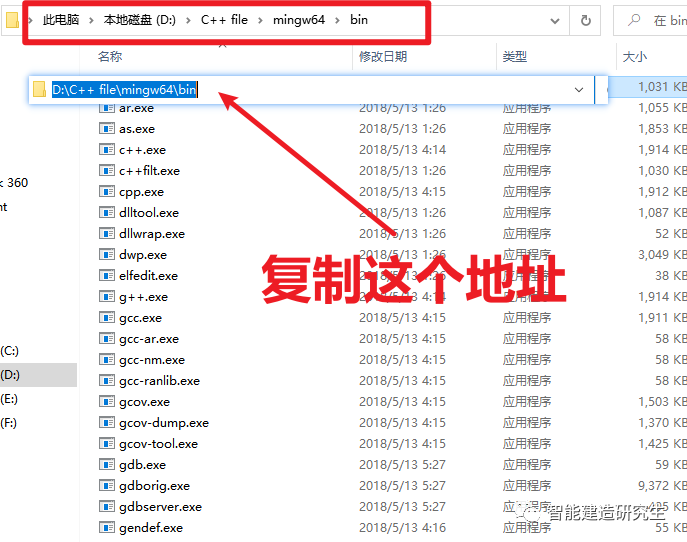Click the gcc-ar.exe file icon
Viewport: 687px width, 542px height.
tap(106, 339)
